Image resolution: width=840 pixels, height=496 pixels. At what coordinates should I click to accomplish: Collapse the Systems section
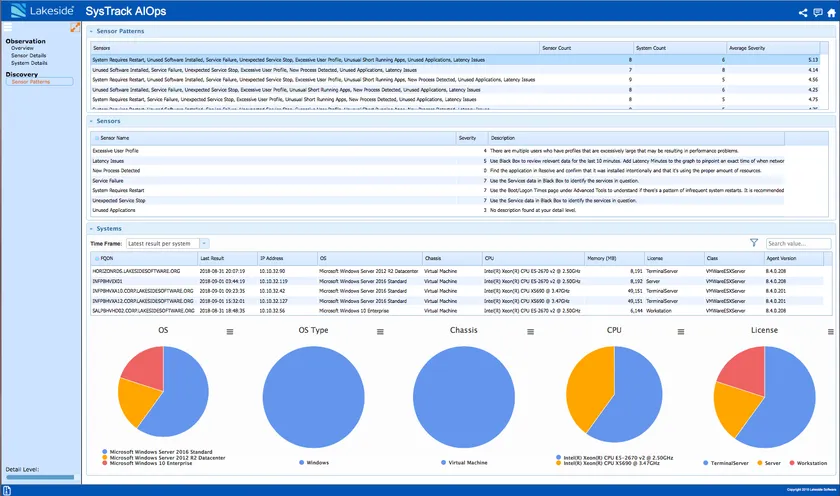[x=91, y=229]
